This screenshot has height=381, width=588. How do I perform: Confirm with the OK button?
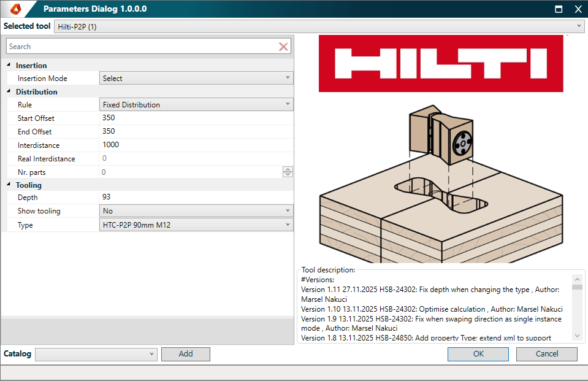click(478, 354)
